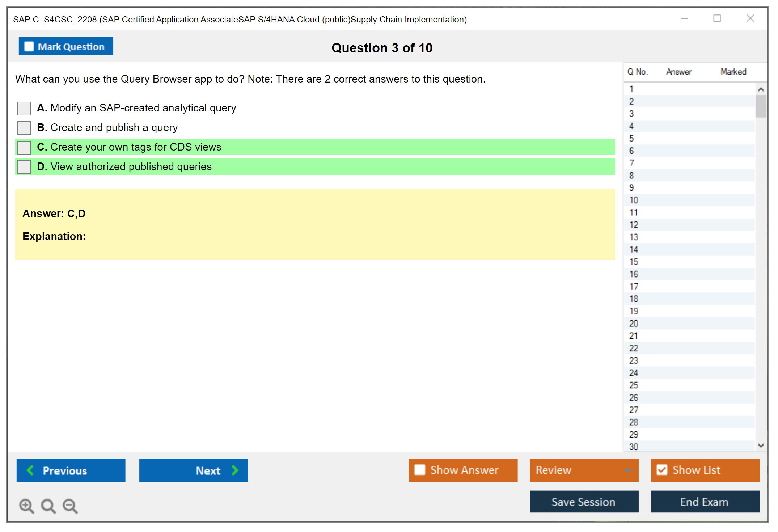
Task: Maximize the exam window
Action: click(x=717, y=18)
